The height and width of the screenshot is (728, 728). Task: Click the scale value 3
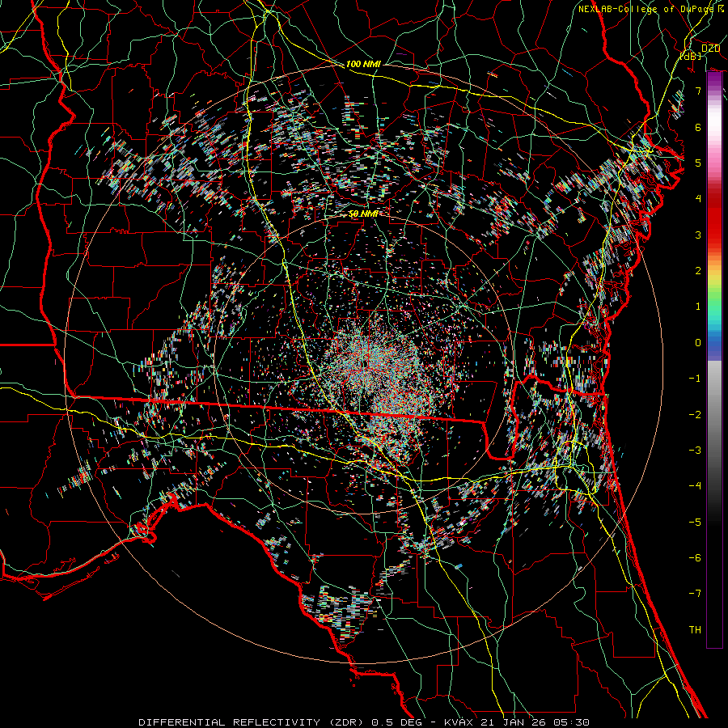(x=698, y=235)
